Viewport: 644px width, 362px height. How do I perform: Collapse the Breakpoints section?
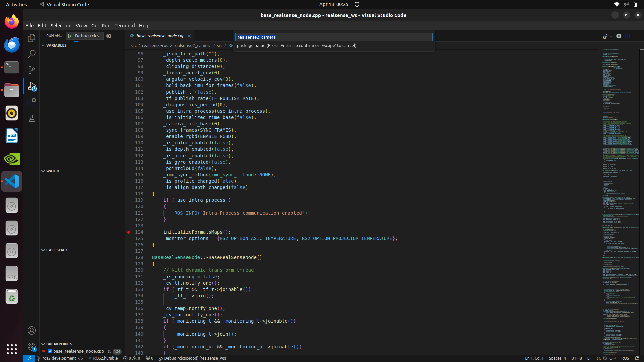(43, 344)
